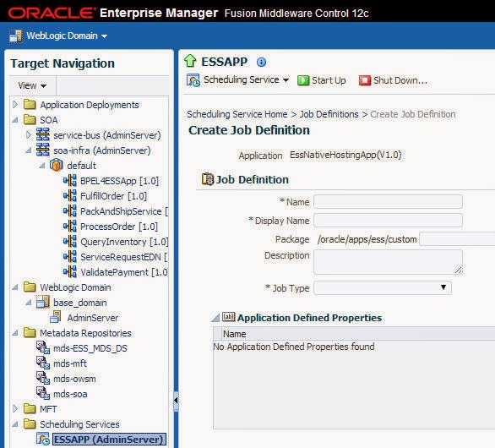This screenshot has width=495, height=448.
Task: Go to Scheduling Service Home breadcrumb
Action: coord(237,114)
